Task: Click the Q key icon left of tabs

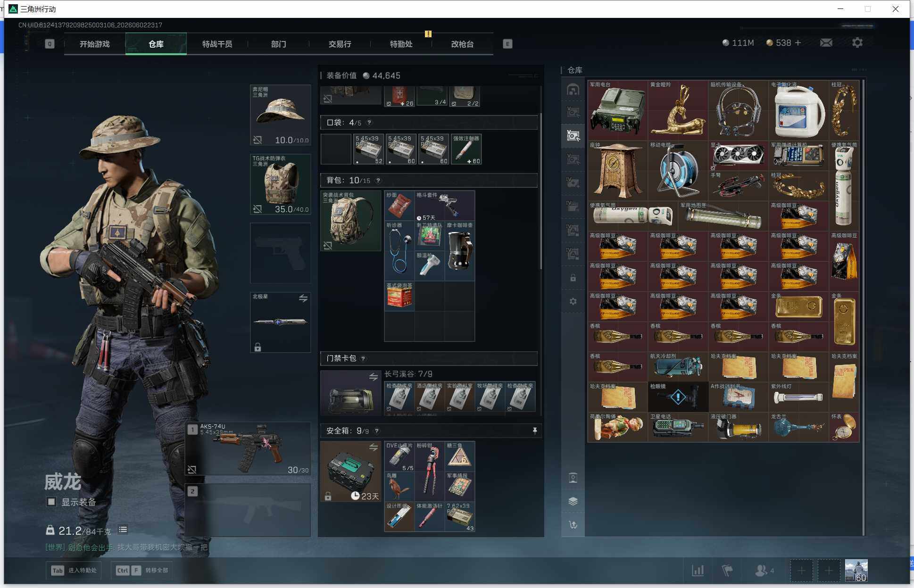Action: 50,44
